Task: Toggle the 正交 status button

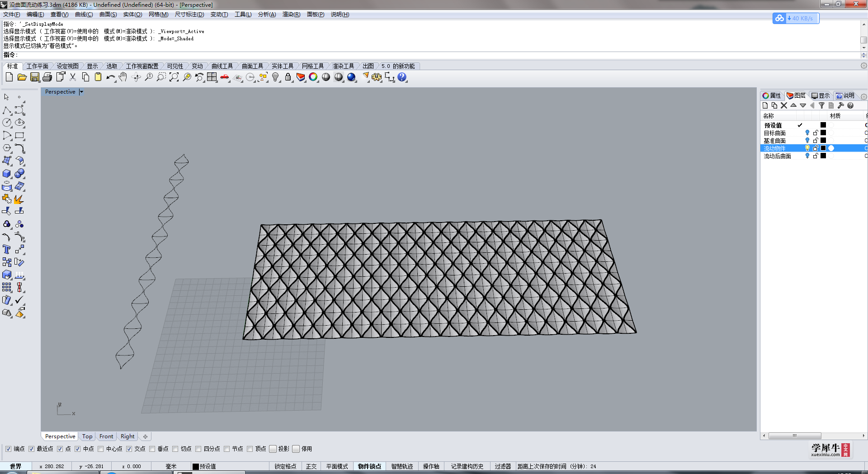Action: pyautogui.click(x=311, y=466)
